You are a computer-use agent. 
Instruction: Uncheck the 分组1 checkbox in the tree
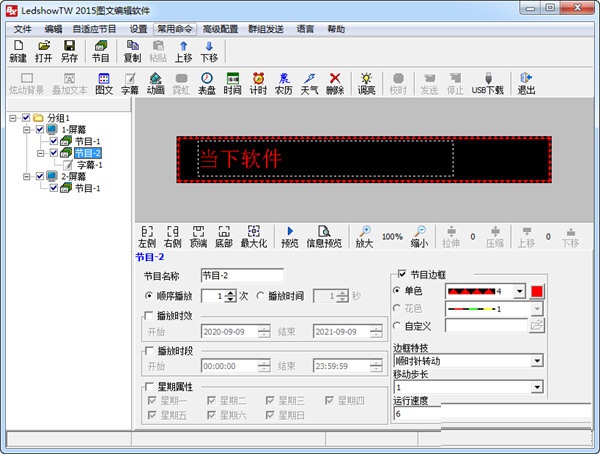coord(26,118)
